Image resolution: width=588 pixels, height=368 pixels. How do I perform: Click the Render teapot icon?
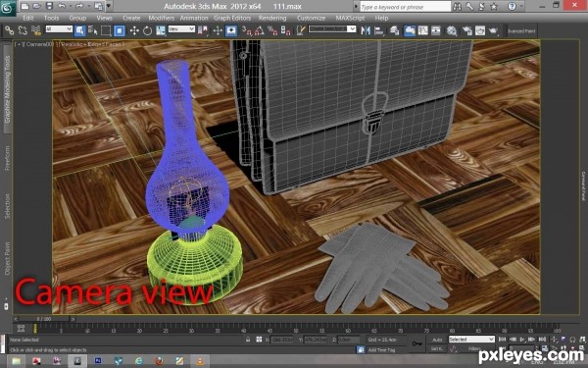[494, 30]
